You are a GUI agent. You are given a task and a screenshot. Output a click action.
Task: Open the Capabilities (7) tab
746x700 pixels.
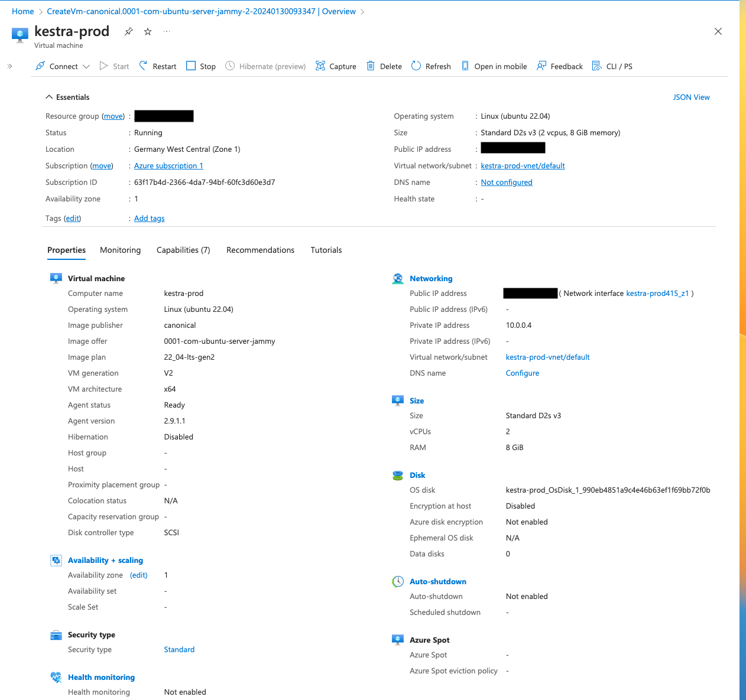pyautogui.click(x=183, y=250)
